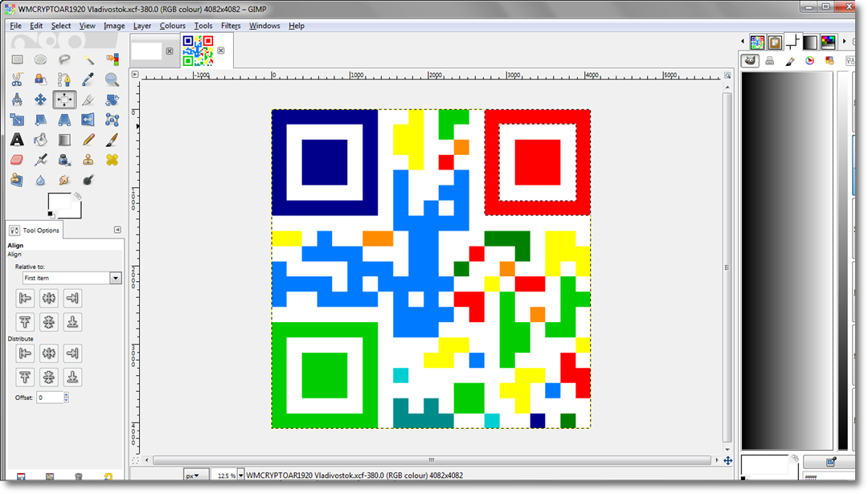Select the Rotate tool
The height and width of the screenshot is (494, 868).
(x=112, y=100)
